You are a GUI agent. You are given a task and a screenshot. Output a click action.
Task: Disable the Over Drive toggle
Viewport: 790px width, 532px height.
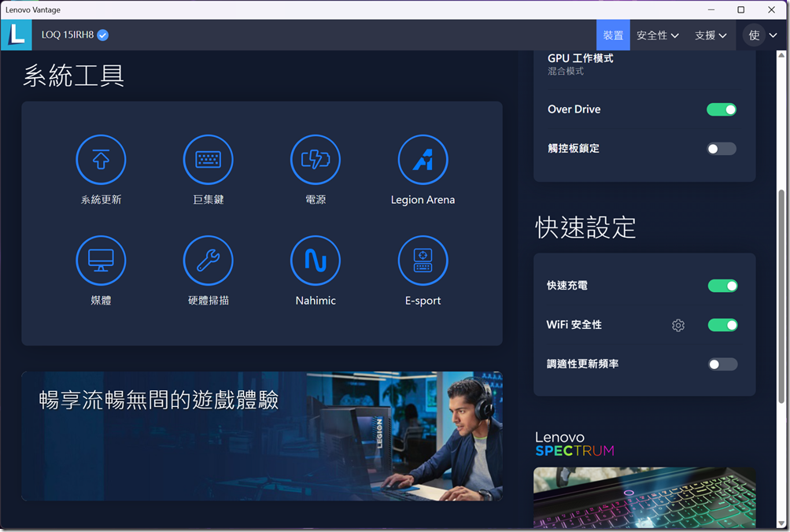click(x=722, y=109)
